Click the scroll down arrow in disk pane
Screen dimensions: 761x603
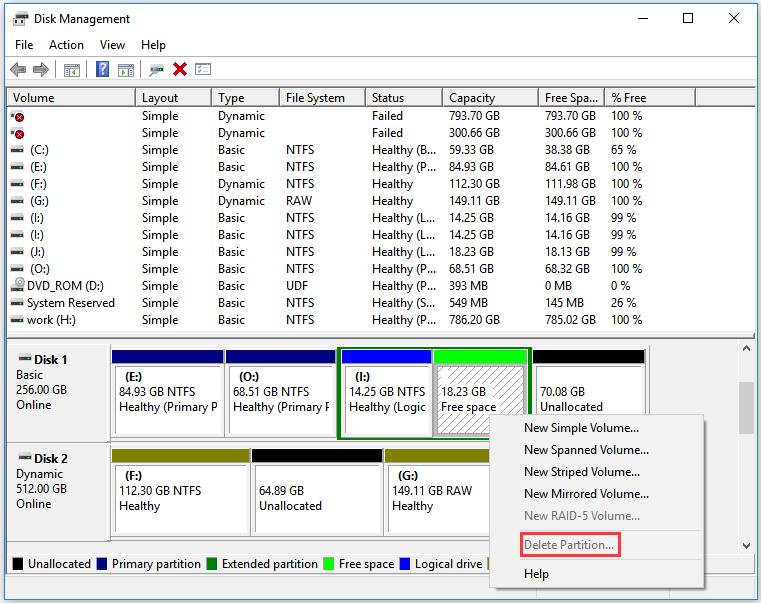[x=746, y=545]
